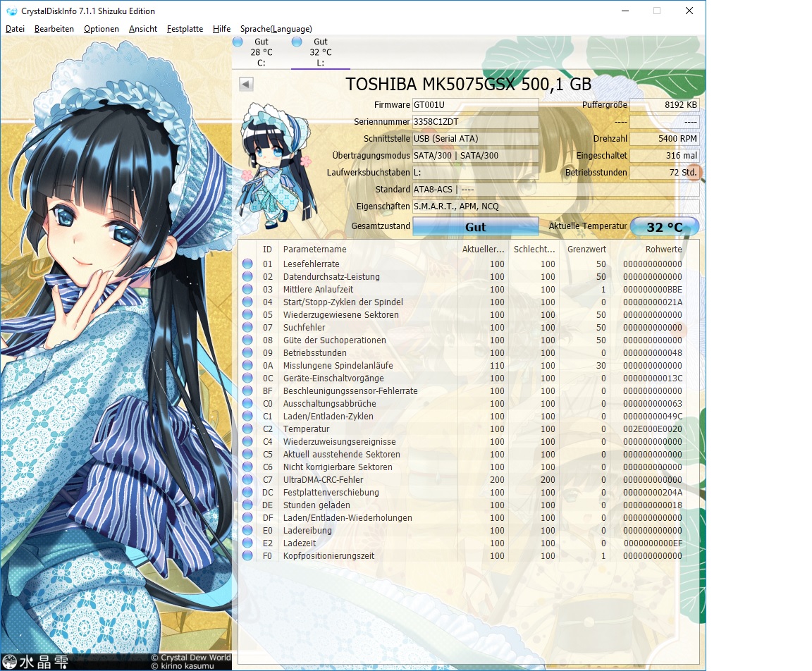Screen dimensions: 812x671
Task: Click the blue health orb above L:
Action: click(297, 42)
